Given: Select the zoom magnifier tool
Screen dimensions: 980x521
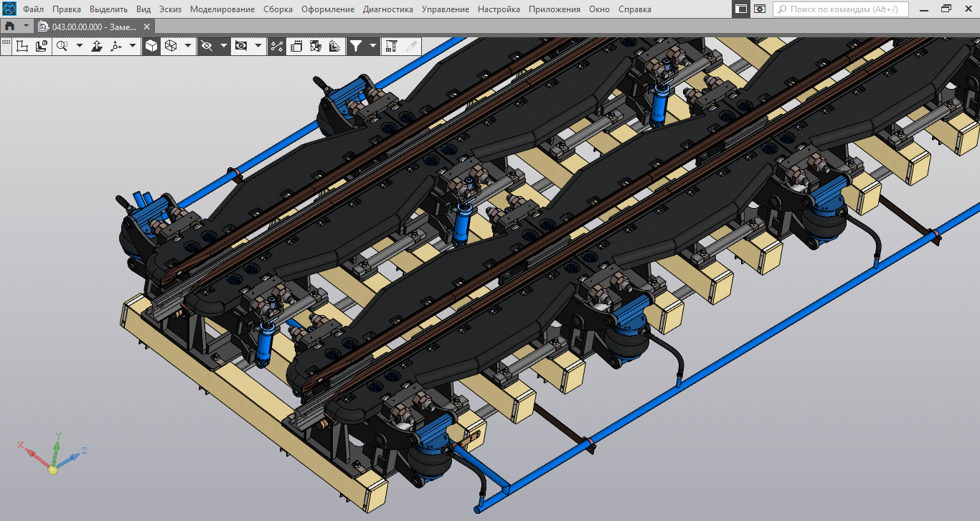Looking at the screenshot, I should point(62,46).
